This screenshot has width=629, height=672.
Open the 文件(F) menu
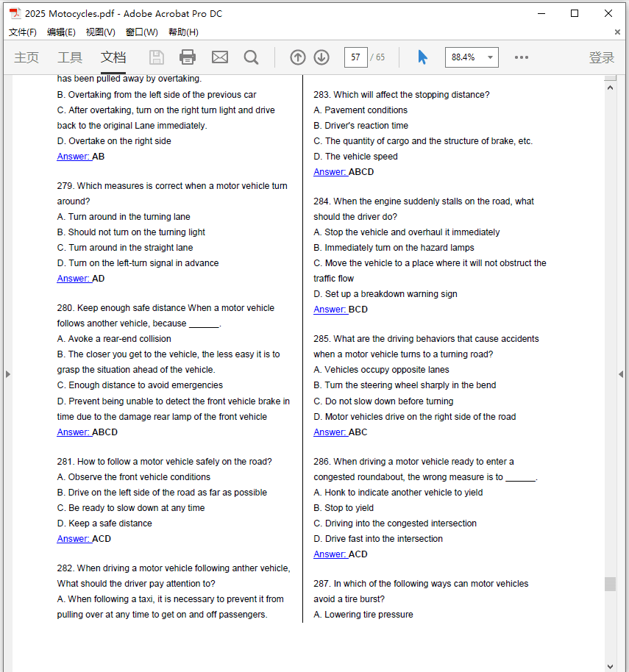click(22, 32)
